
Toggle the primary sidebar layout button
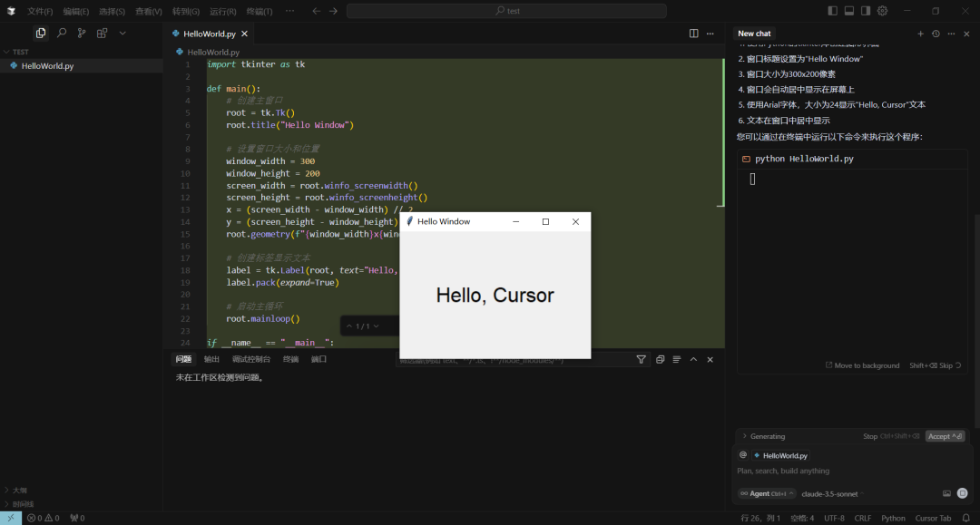[x=833, y=11]
